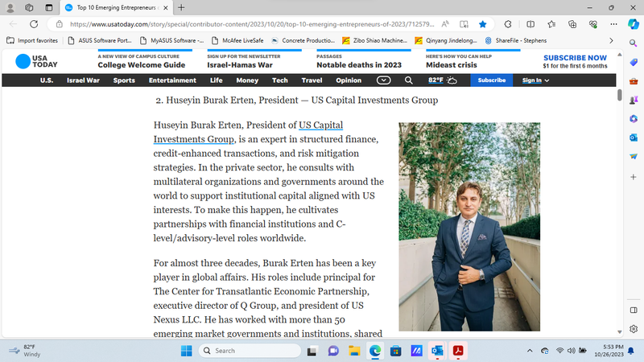Add sidebar app with plus icon
Screen dimensions: 644x362
pos(634,177)
